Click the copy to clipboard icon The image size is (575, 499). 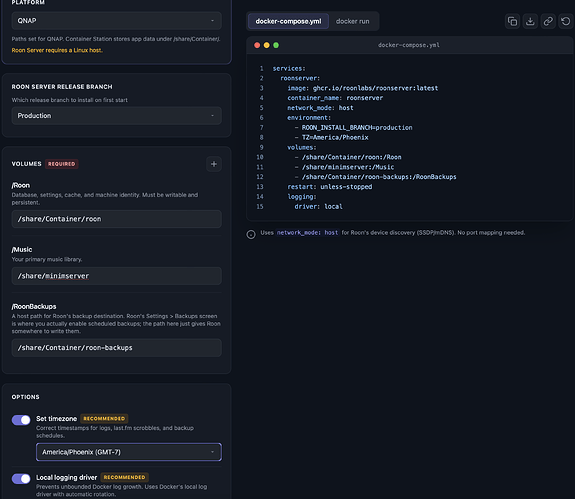coord(512,21)
